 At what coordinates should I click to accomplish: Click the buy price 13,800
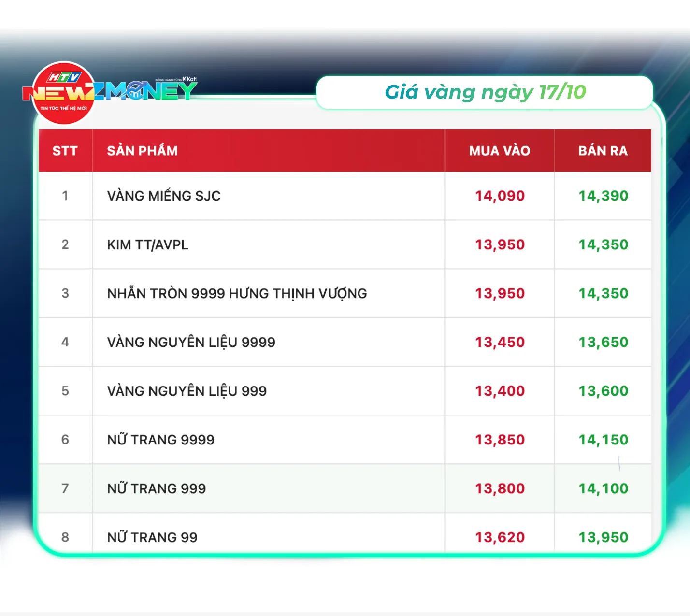tap(500, 488)
